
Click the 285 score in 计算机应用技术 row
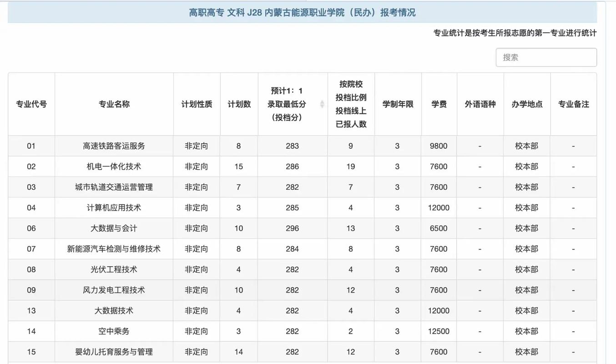tap(293, 207)
